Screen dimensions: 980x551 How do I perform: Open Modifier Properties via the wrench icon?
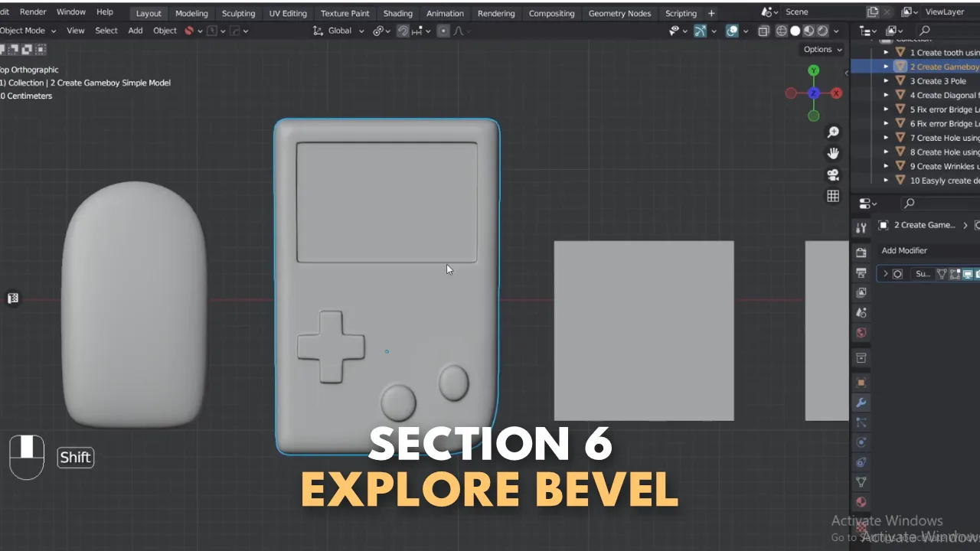pos(861,403)
